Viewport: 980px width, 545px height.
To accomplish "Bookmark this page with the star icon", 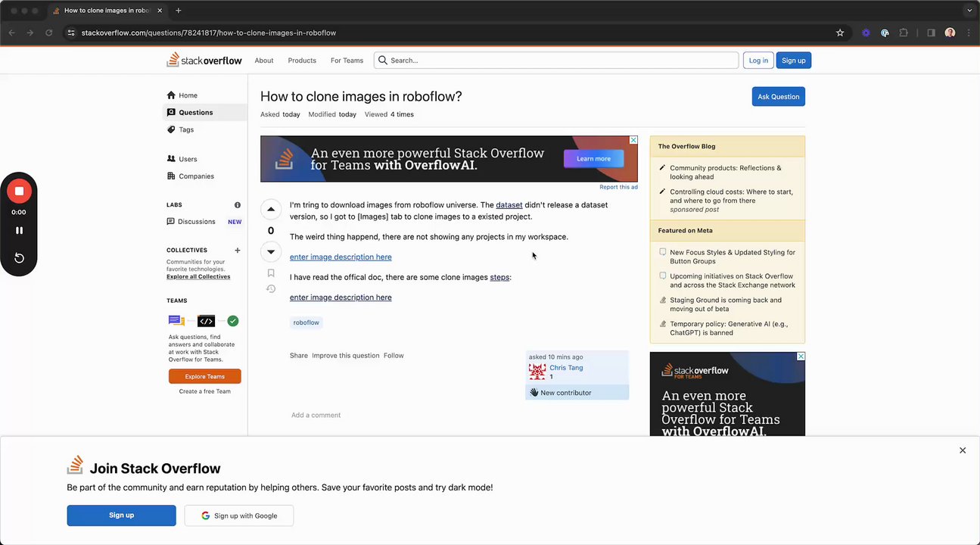I will point(840,33).
